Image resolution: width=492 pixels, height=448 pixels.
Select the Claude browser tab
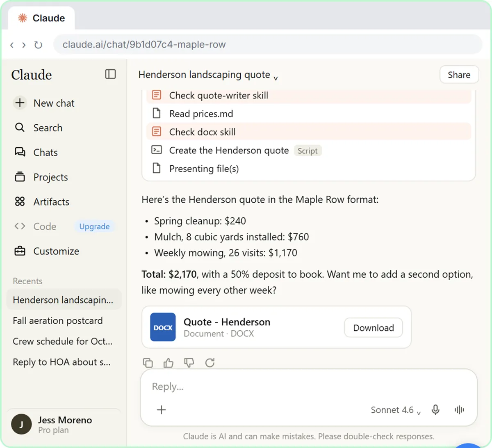click(x=41, y=18)
